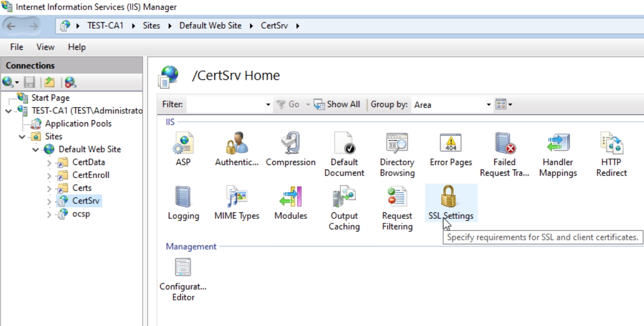644x326 pixels.
Task: Click the breadcrumb arrow after CertSrv
Action: [x=297, y=26]
